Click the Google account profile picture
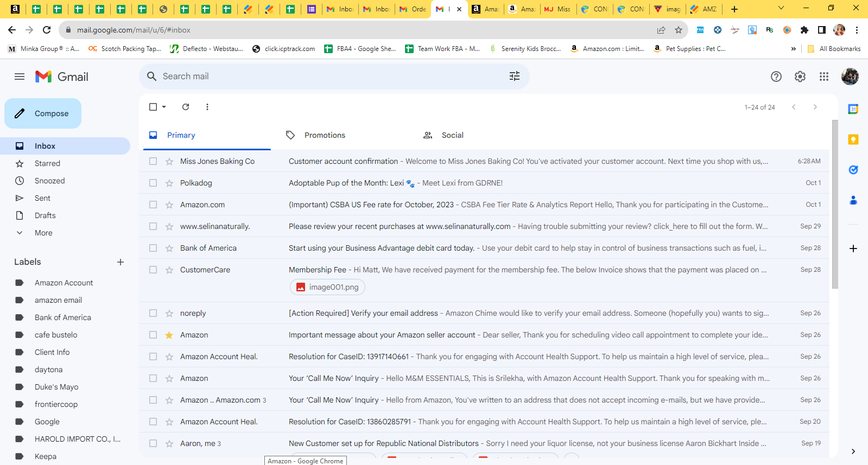The height and width of the screenshot is (465, 868). pyautogui.click(x=850, y=77)
